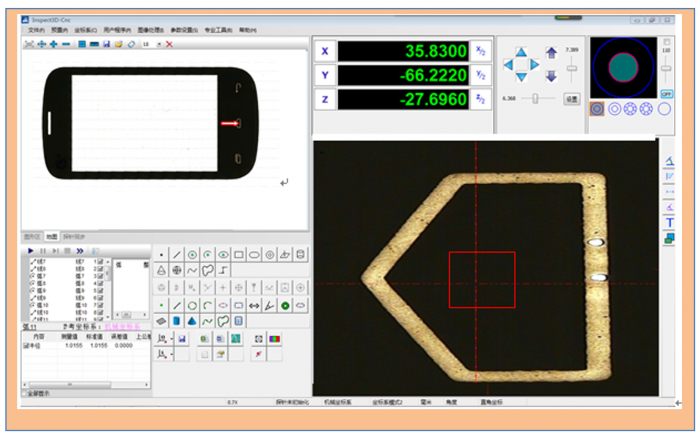Click the cyan down arrow to move stage

521,77
